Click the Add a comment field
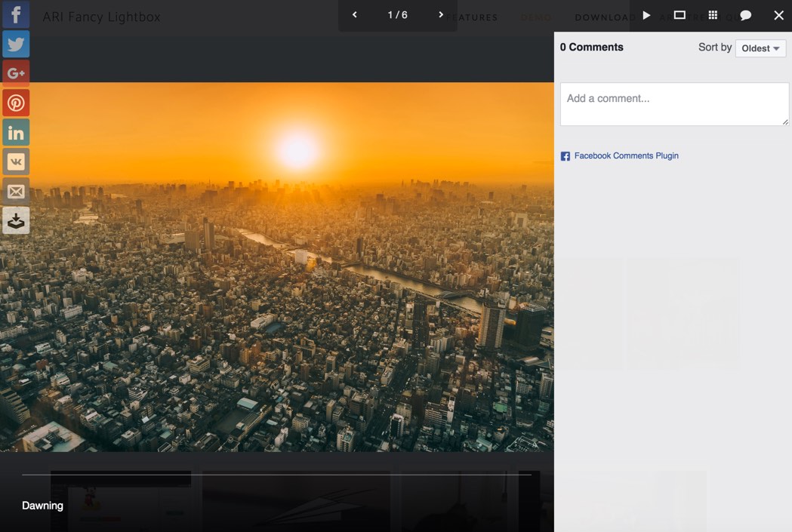This screenshot has width=792, height=532. pos(674,104)
